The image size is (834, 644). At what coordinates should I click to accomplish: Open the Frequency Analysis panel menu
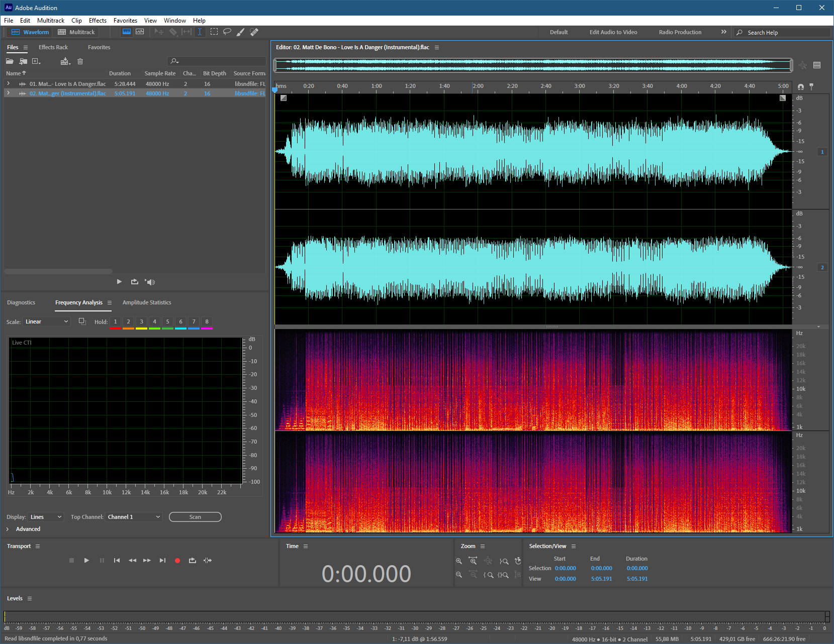[110, 302]
